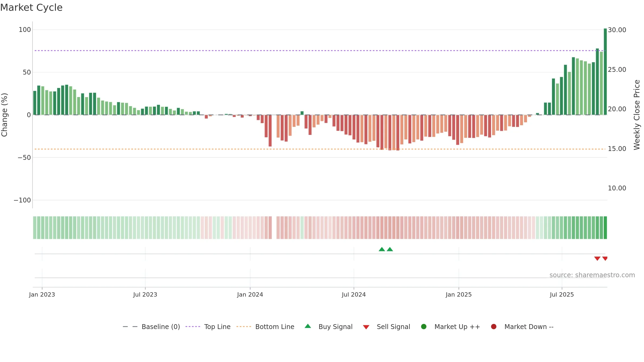Click the Jan 2025 axis label
This screenshot has height=362, width=644.
(459, 295)
